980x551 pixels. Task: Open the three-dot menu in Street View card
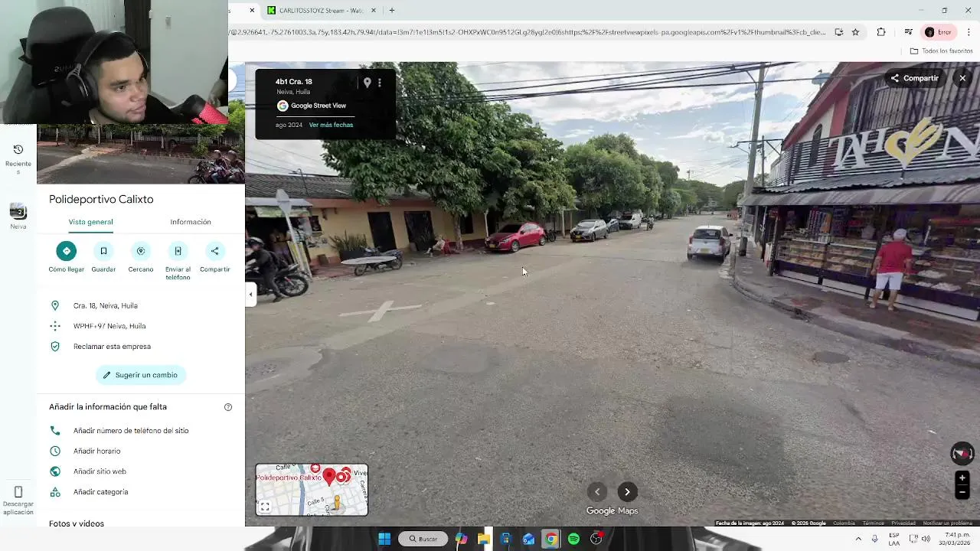(x=379, y=83)
